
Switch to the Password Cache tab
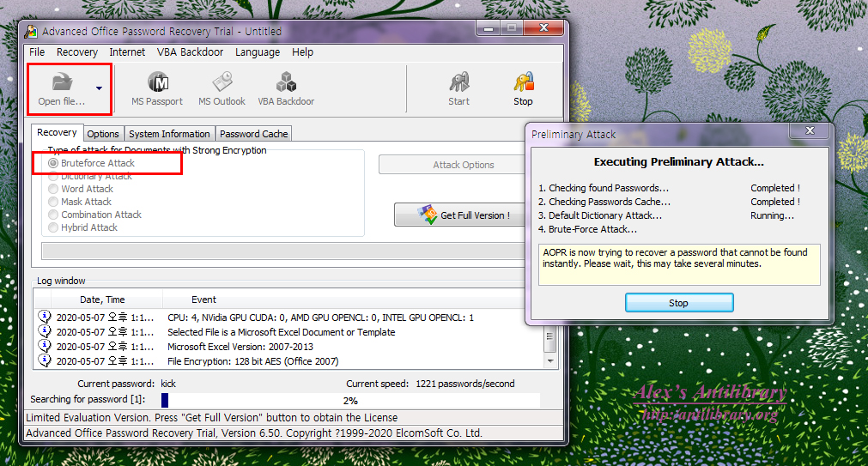pyautogui.click(x=253, y=134)
